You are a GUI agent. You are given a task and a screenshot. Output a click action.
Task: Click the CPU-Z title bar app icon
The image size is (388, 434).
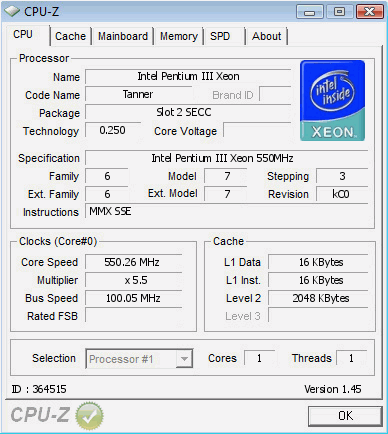(12, 12)
